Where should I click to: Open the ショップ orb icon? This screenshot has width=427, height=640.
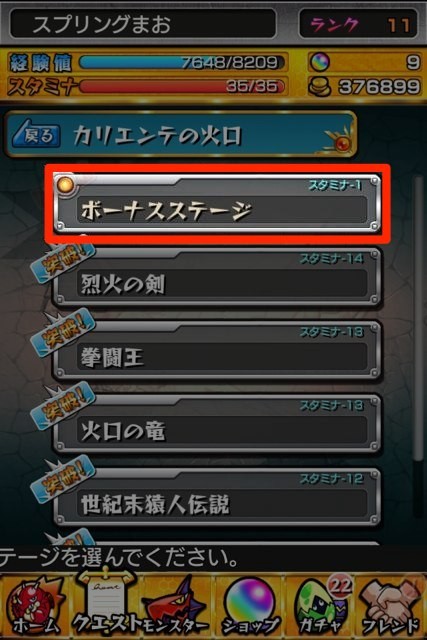tap(250, 606)
